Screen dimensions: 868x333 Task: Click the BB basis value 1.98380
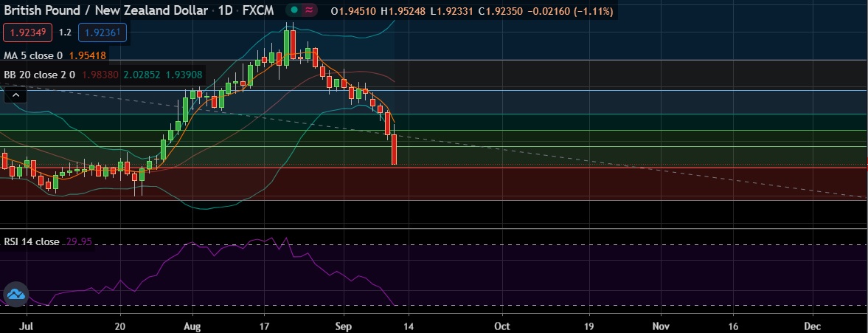tap(100, 75)
